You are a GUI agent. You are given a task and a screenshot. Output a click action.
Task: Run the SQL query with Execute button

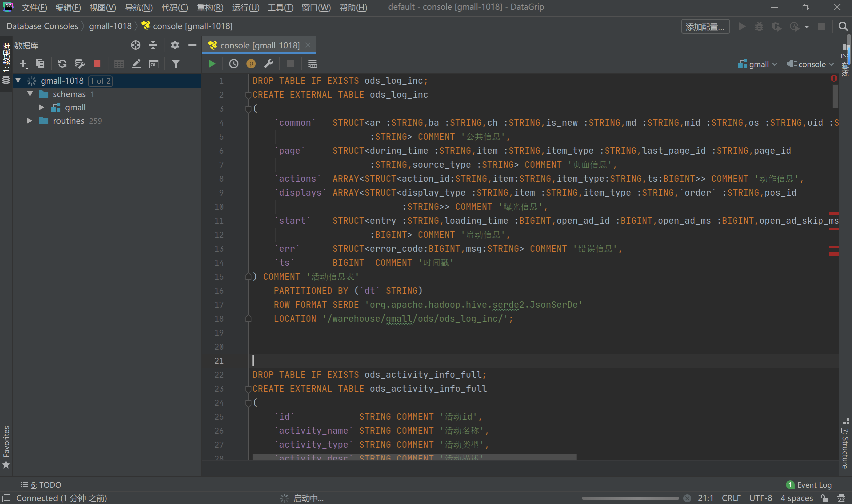pyautogui.click(x=212, y=64)
